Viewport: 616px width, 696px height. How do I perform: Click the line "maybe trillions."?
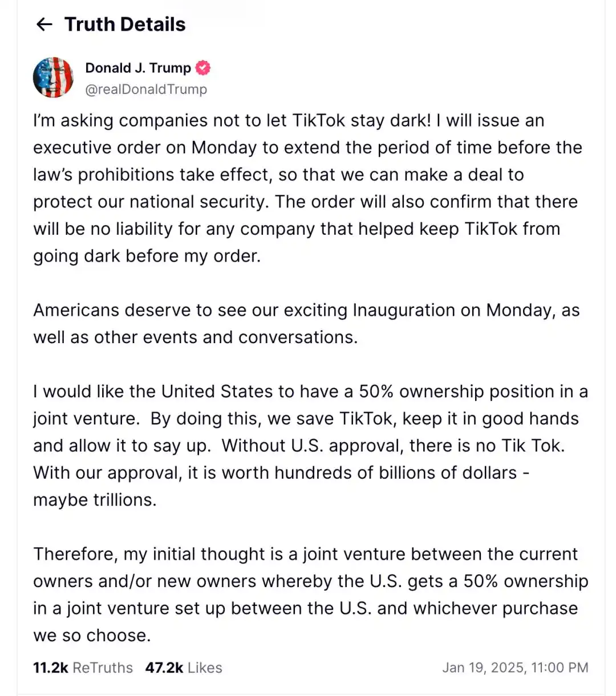click(95, 500)
